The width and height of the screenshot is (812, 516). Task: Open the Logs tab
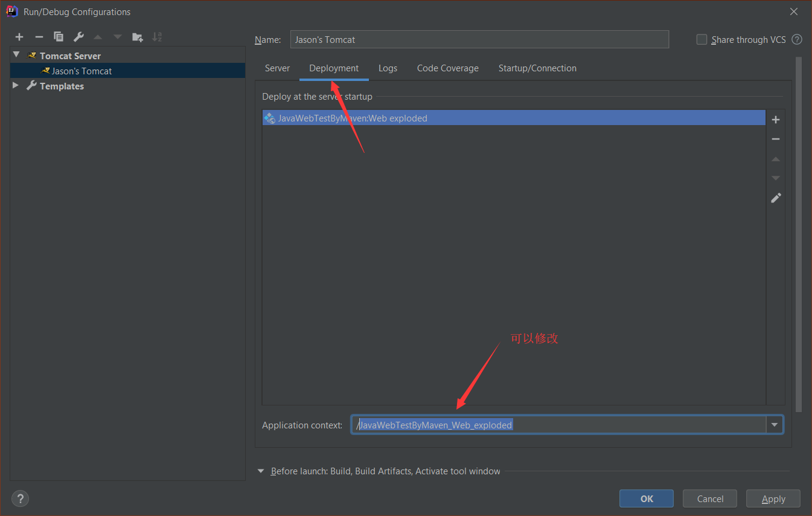pos(388,68)
